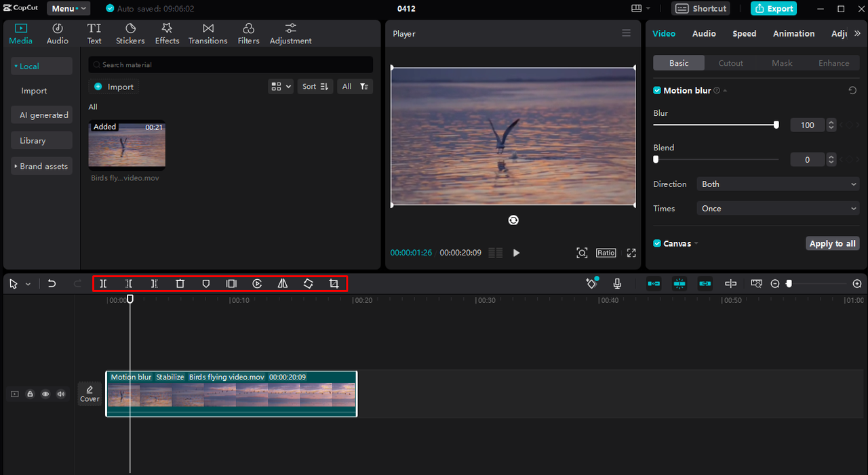Click the Export button
The image size is (868, 475).
[774, 9]
